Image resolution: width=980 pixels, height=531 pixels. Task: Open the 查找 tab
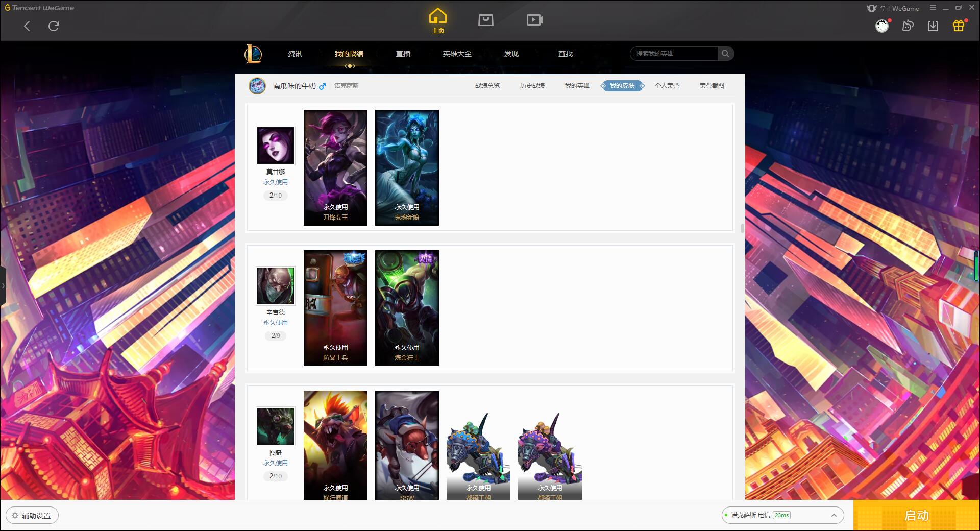(x=566, y=54)
